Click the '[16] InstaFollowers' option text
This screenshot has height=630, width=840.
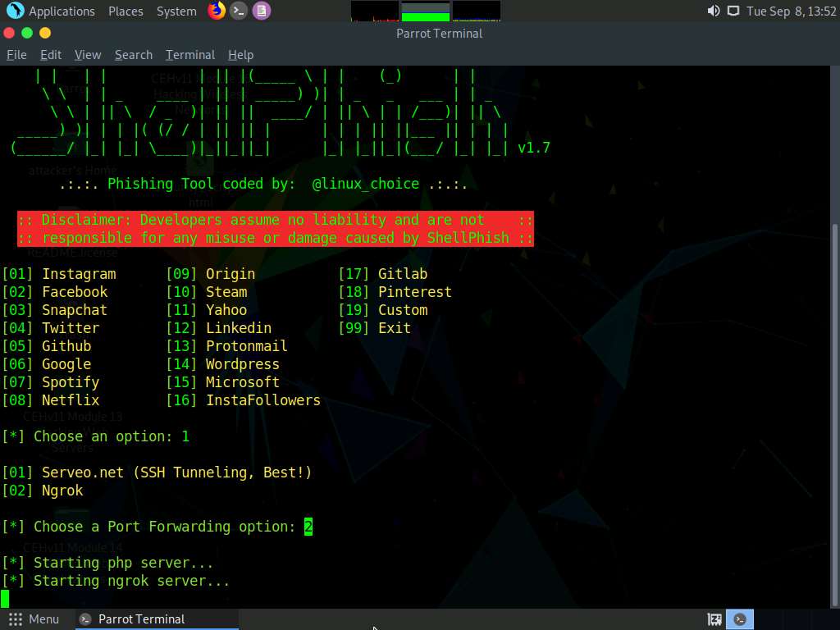click(x=244, y=400)
